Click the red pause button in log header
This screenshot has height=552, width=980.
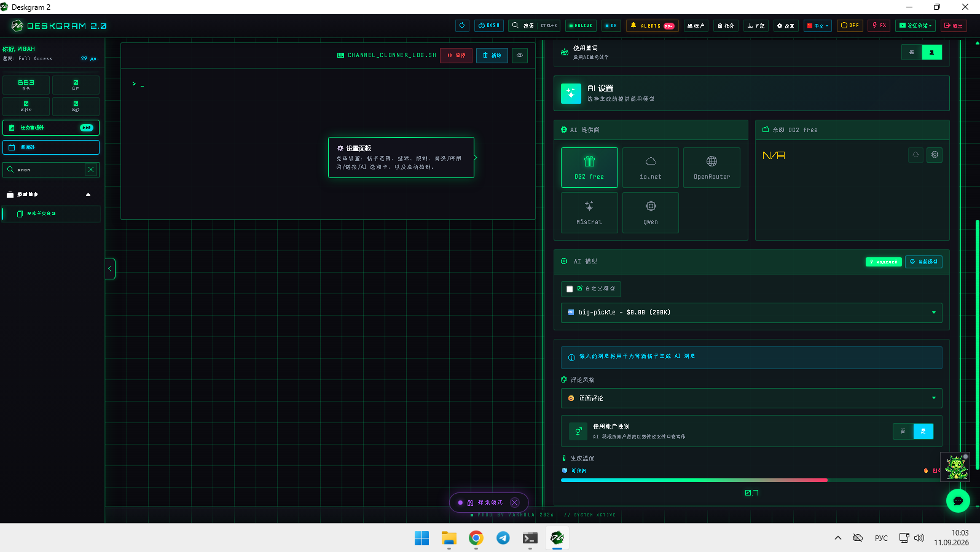pos(457,55)
